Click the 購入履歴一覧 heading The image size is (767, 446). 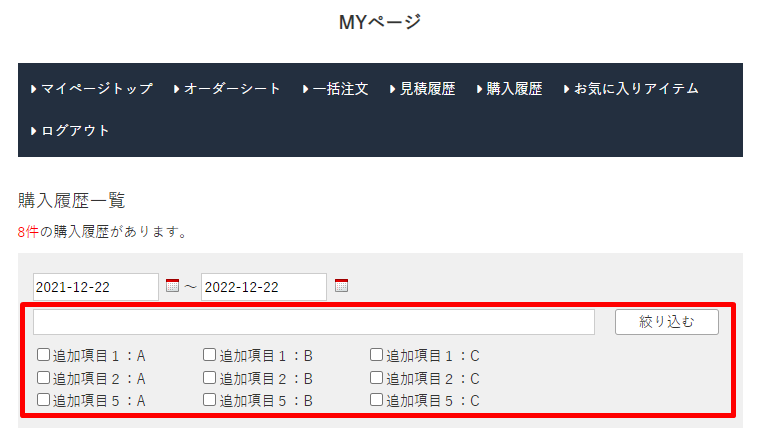pyautogui.click(x=72, y=201)
